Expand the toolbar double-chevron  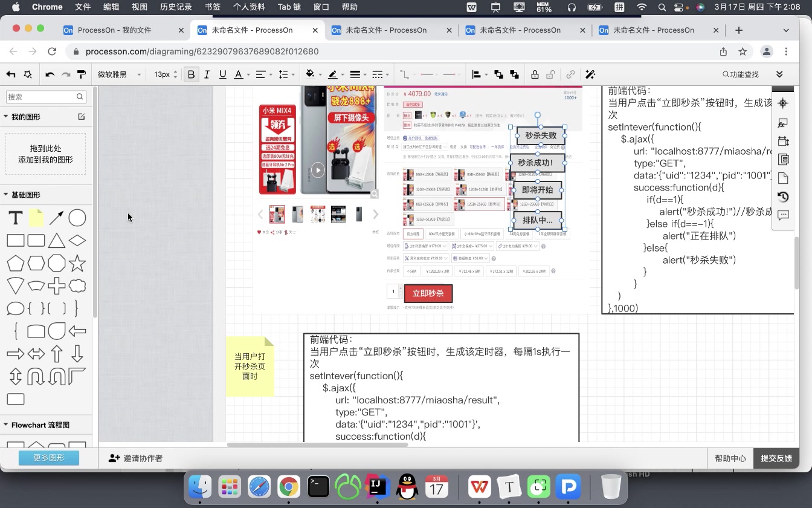click(x=779, y=74)
